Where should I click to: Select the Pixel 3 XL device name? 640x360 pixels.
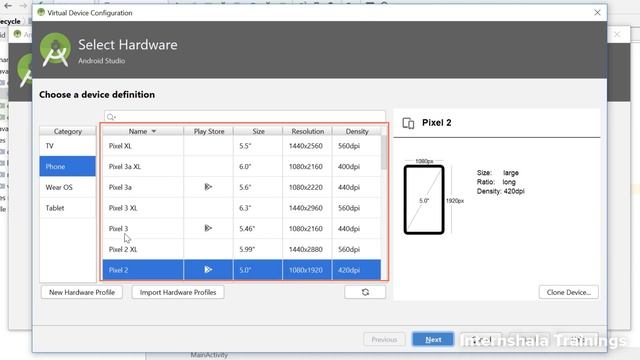[x=123, y=208]
